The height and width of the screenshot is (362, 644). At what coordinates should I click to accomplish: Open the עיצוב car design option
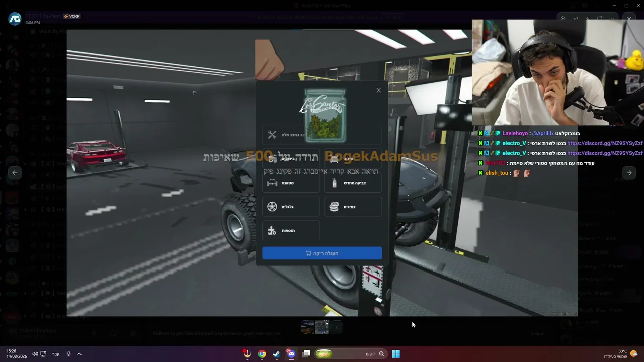click(x=353, y=159)
